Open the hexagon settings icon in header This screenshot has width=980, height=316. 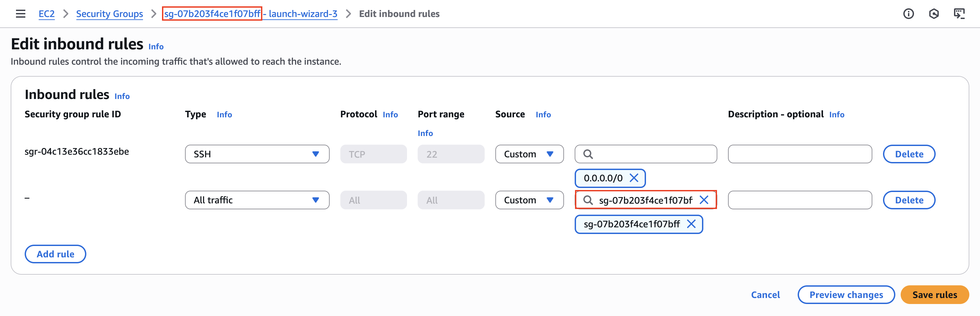coord(934,14)
